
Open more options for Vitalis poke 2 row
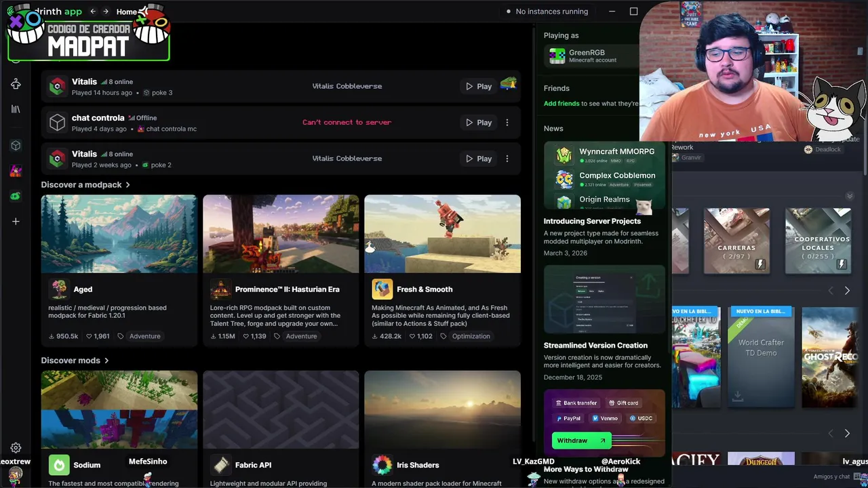point(507,159)
